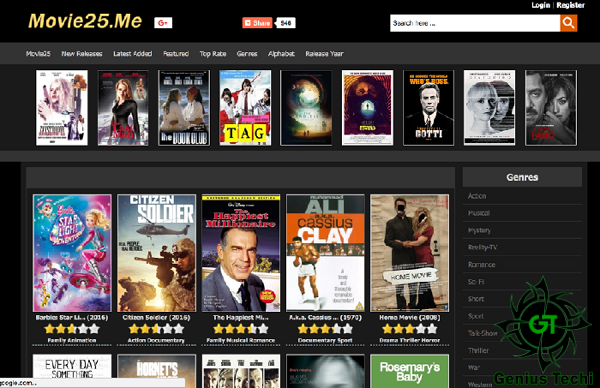Open the Home Movie poster

409,253
